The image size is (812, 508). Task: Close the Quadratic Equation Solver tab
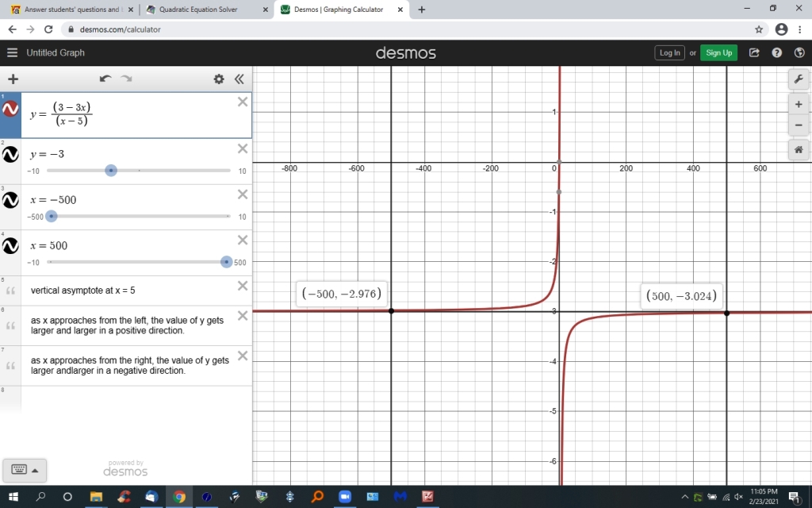(266, 10)
